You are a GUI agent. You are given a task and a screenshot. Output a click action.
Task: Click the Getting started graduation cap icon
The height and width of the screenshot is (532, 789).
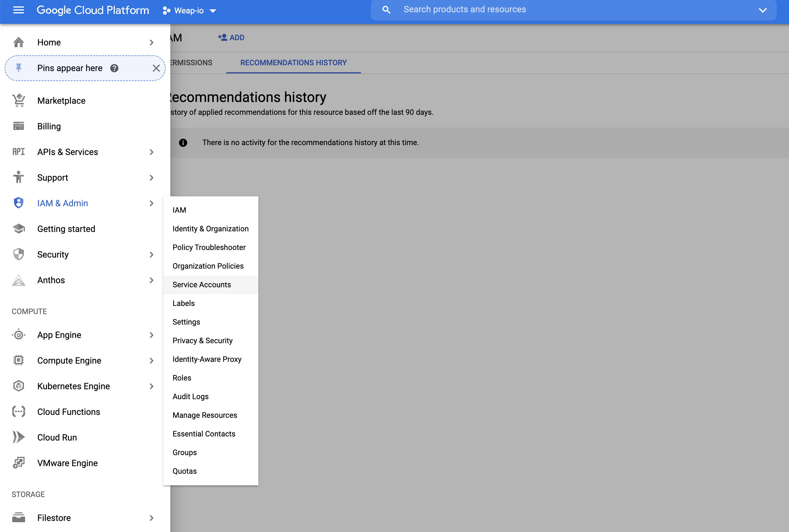tap(19, 229)
